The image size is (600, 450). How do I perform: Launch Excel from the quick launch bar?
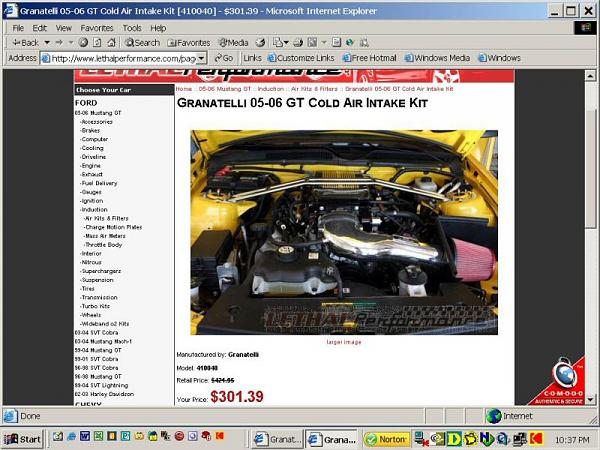tap(98, 436)
